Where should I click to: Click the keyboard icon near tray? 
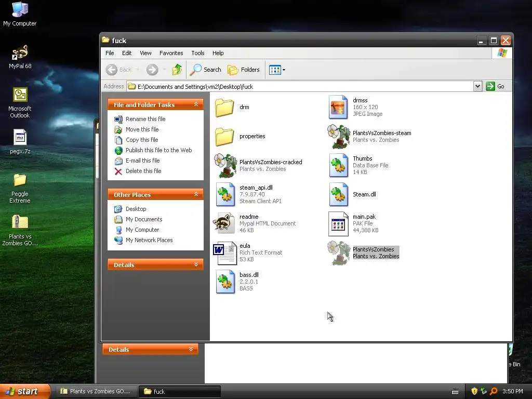[x=455, y=392]
